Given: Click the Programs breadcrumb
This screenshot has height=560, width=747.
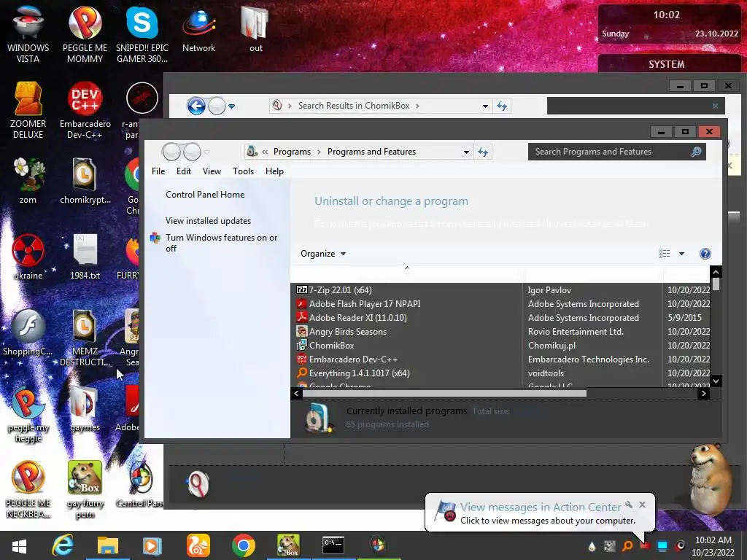Looking at the screenshot, I should [292, 152].
